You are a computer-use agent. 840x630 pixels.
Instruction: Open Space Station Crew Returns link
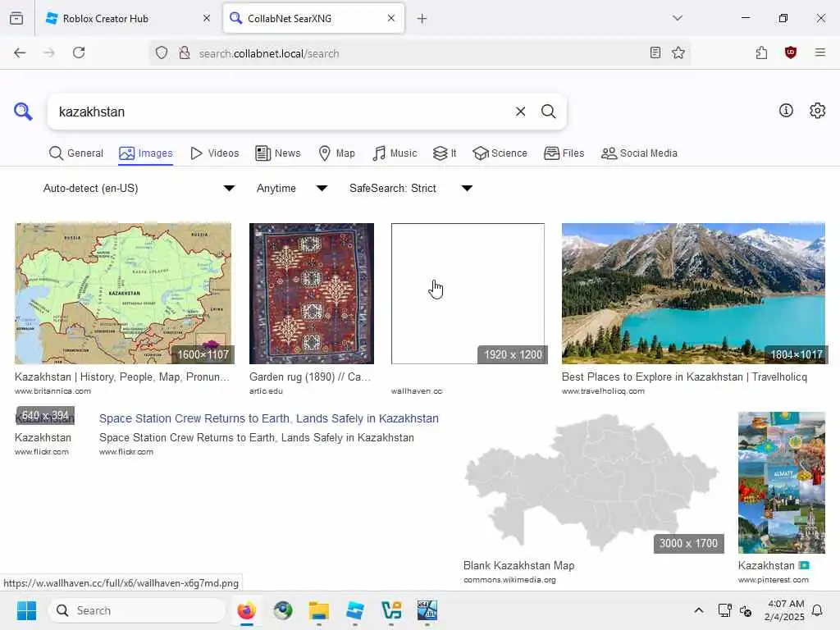click(x=269, y=418)
